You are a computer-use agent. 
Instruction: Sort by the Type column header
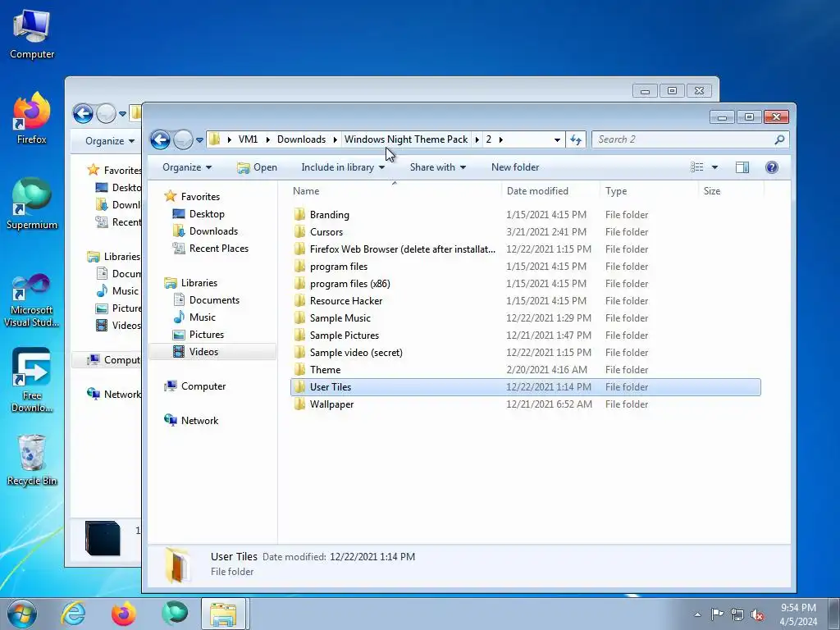click(x=650, y=190)
